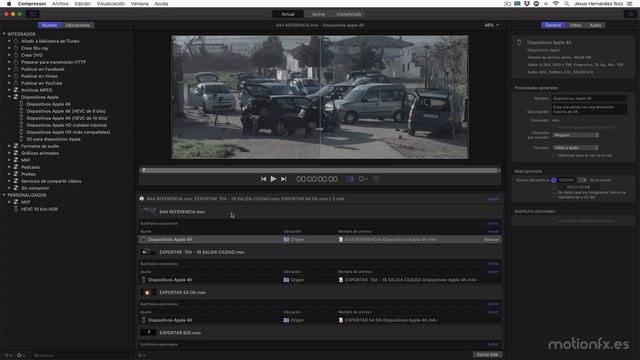
Task: Click the Añadir link in the batch header row
Action: 493,199
